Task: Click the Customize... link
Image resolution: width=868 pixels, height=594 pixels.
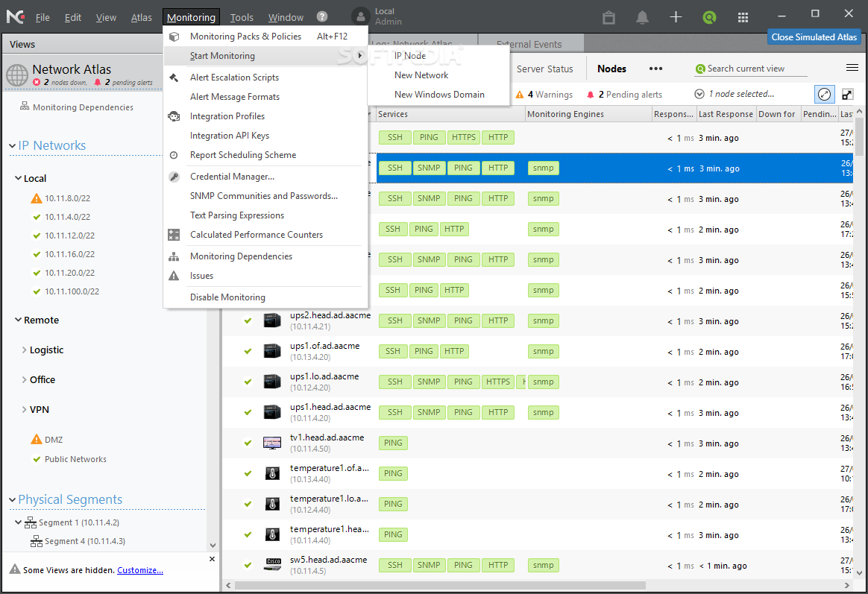Action: [140, 570]
